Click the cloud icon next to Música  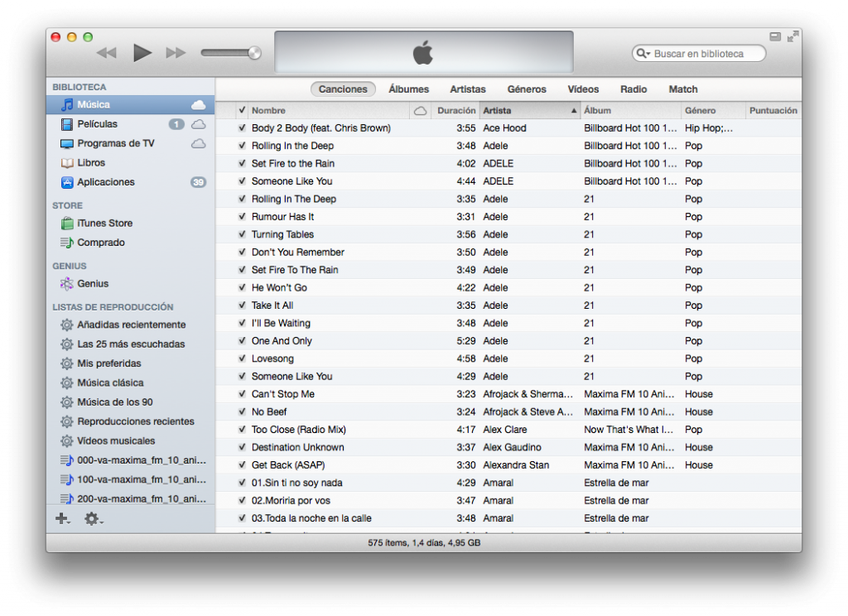pyautogui.click(x=199, y=104)
